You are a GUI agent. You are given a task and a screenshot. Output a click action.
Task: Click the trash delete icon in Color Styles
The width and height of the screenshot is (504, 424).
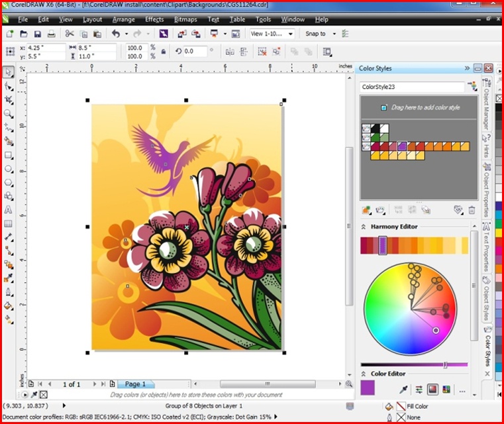coord(472,210)
